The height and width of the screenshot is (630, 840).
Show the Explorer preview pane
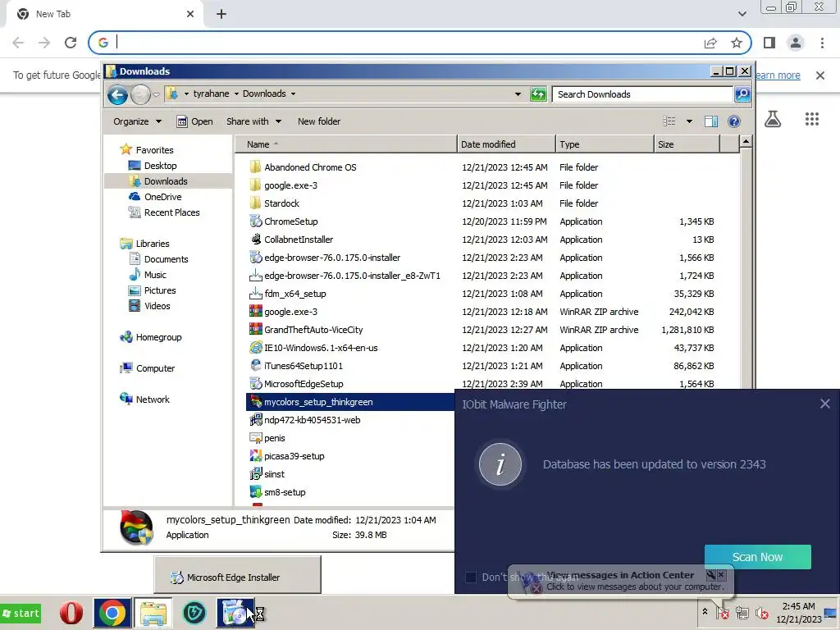(x=711, y=121)
